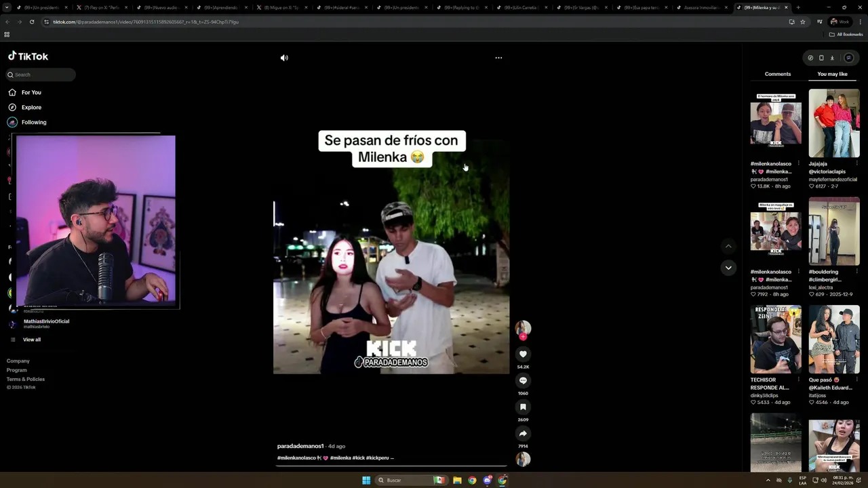Bookmark the video with the favorites icon
The image size is (868, 488).
(x=523, y=407)
